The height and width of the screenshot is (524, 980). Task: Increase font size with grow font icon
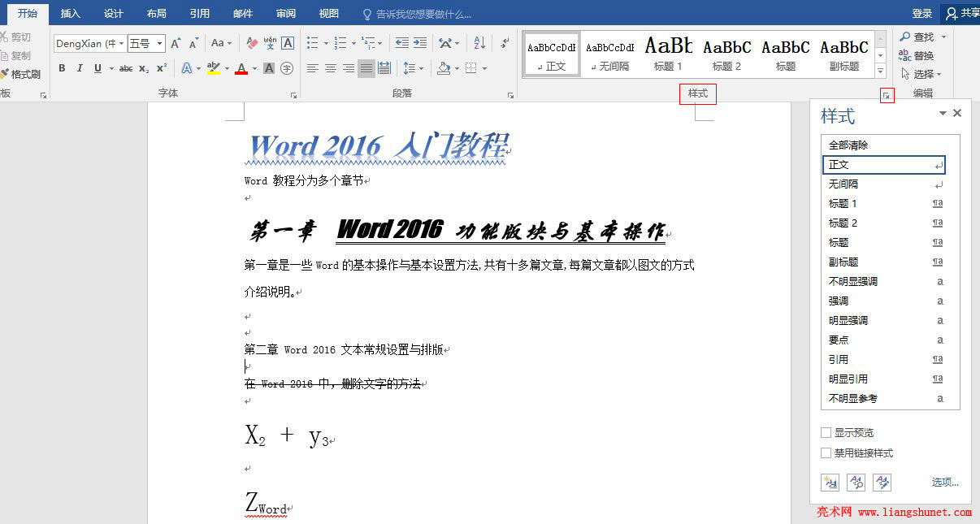[176, 43]
